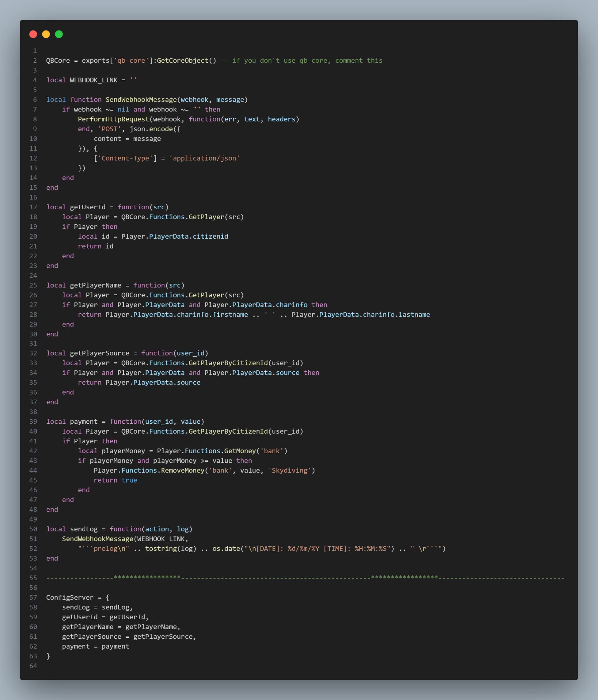Image resolution: width=598 pixels, height=700 pixels.
Task: Click getPlayerName on line 25
Action: [95, 285]
